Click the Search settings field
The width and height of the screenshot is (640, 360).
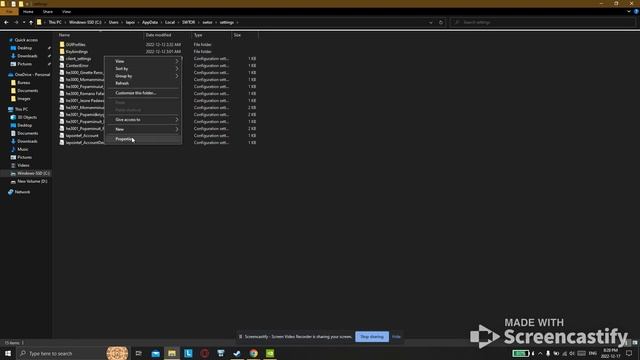coord(543,22)
